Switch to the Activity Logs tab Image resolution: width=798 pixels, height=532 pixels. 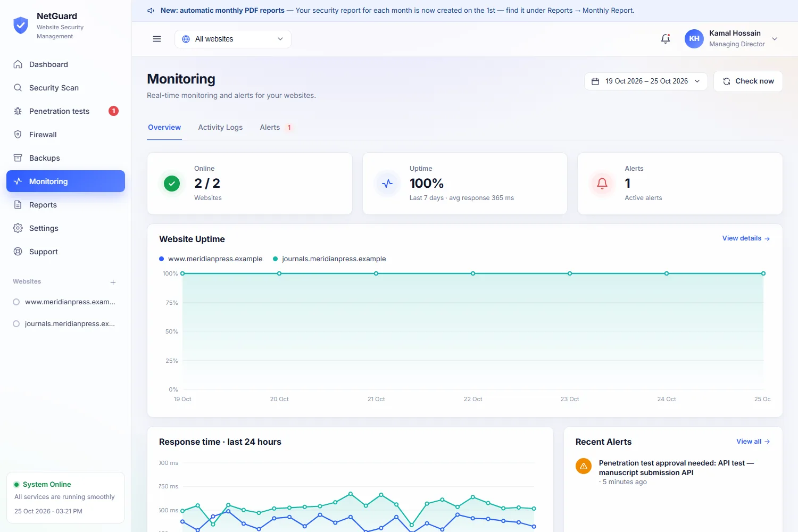click(x=220, y=127)
